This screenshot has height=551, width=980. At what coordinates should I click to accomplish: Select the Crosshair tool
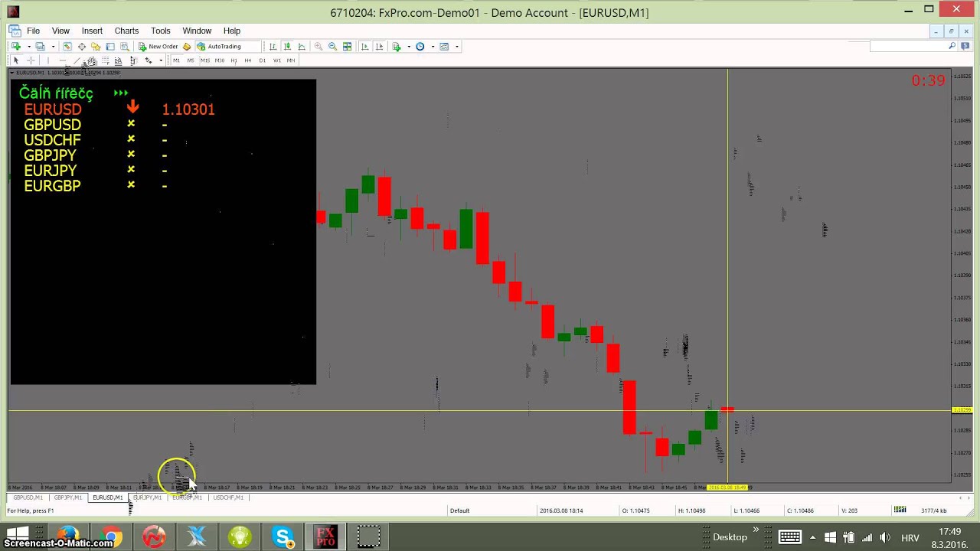click(x=31, y=60)
